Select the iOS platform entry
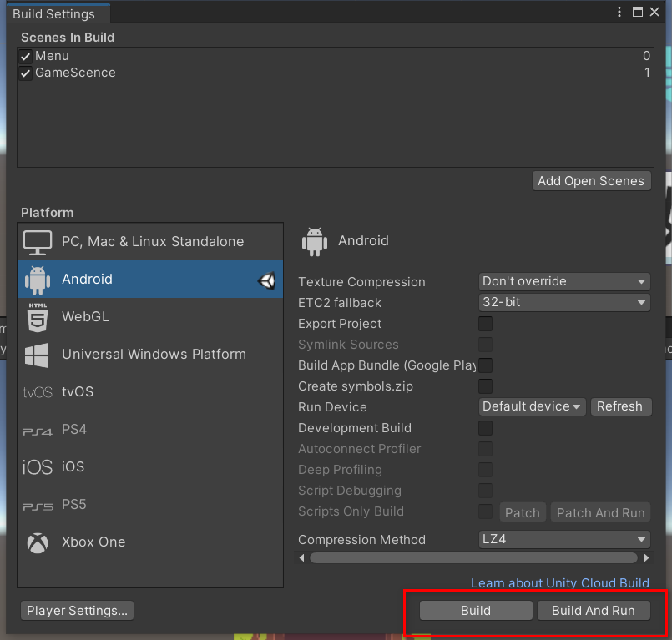 (x=150, y=467)
